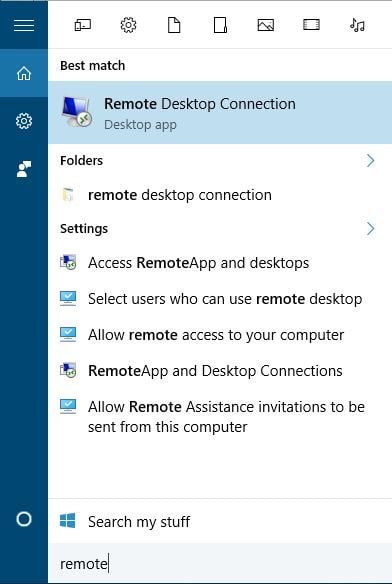
Task: Select Home icon in sidebar
Action: tap(24, 73)
